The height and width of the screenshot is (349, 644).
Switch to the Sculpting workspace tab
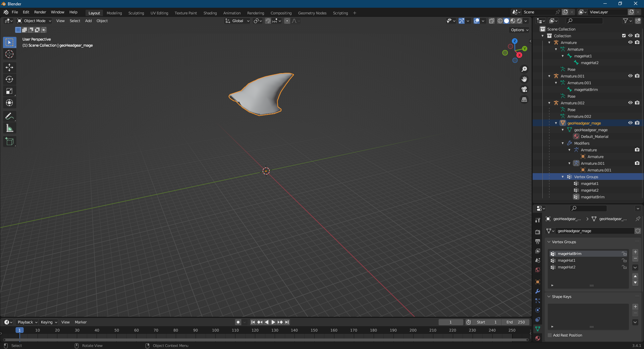[136, 13]
